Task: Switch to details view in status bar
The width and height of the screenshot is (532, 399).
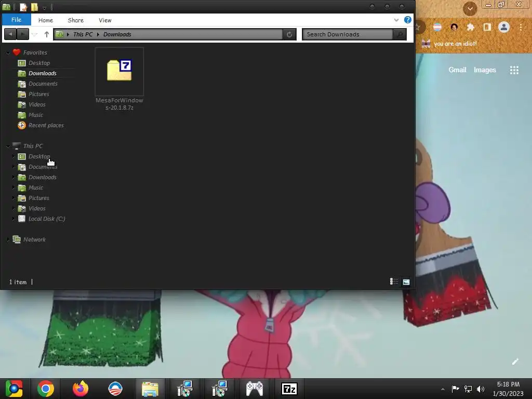Action: click(394, 282)
